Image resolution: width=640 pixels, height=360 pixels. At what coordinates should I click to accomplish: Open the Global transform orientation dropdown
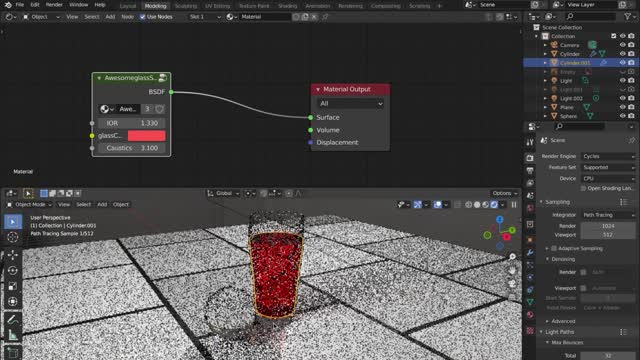(223, 193)
